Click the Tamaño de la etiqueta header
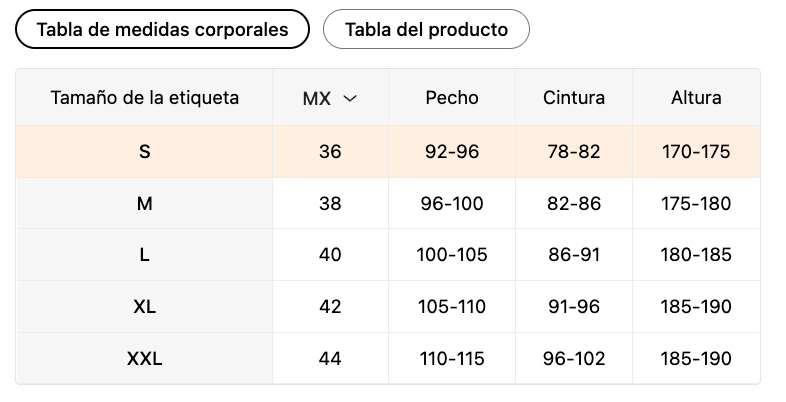Image resolution: width=786 pixels, height=402 pixels. (x=145, y=98)
